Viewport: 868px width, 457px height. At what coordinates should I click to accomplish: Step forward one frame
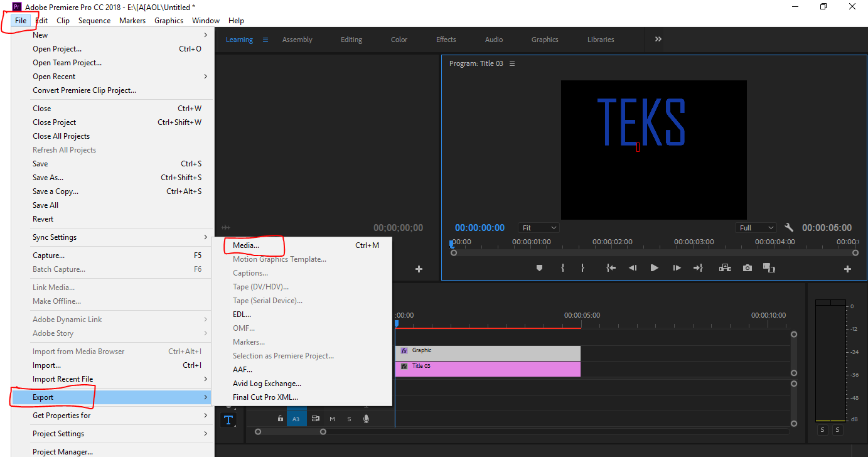coord(677,268)
